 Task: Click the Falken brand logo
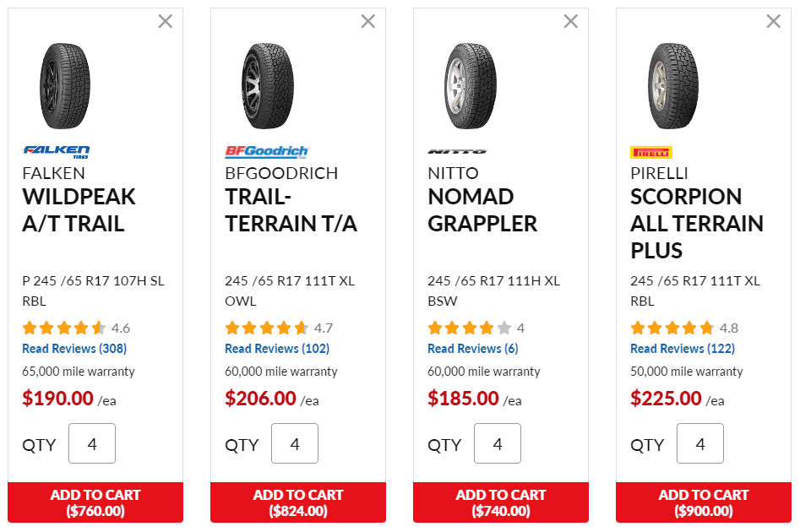click(56, 152)
